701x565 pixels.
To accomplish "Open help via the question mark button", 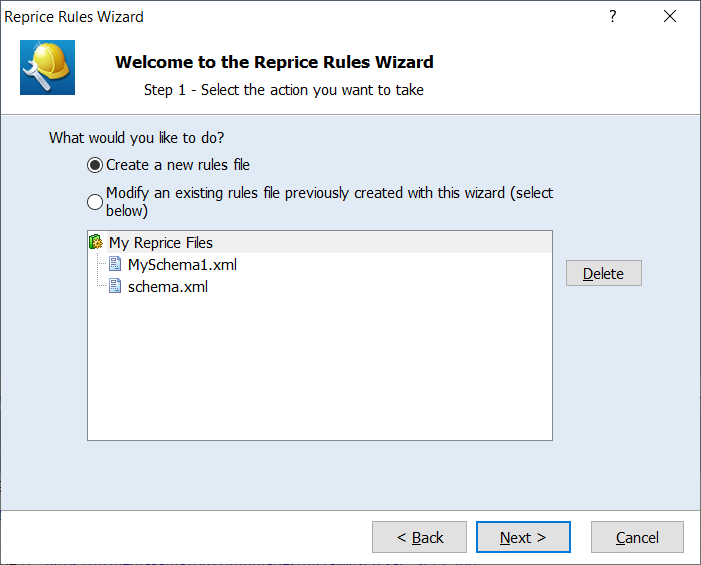I will [613, 17].
